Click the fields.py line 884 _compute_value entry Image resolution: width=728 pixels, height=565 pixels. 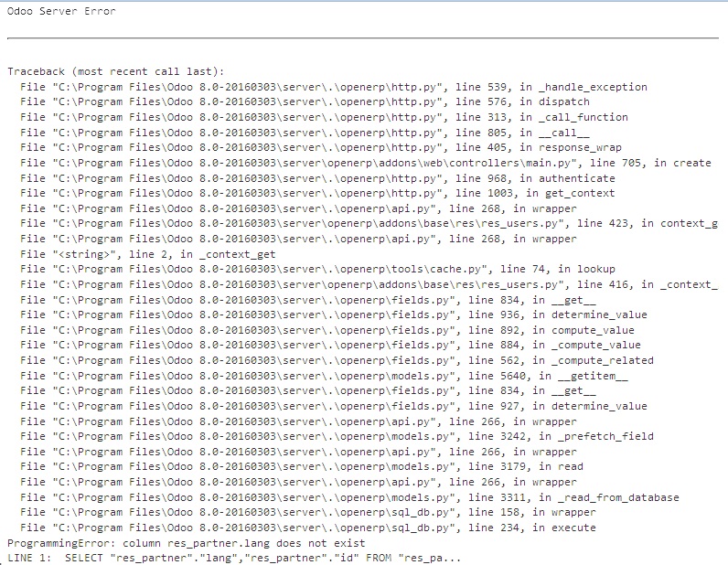(x=330, y=345)
